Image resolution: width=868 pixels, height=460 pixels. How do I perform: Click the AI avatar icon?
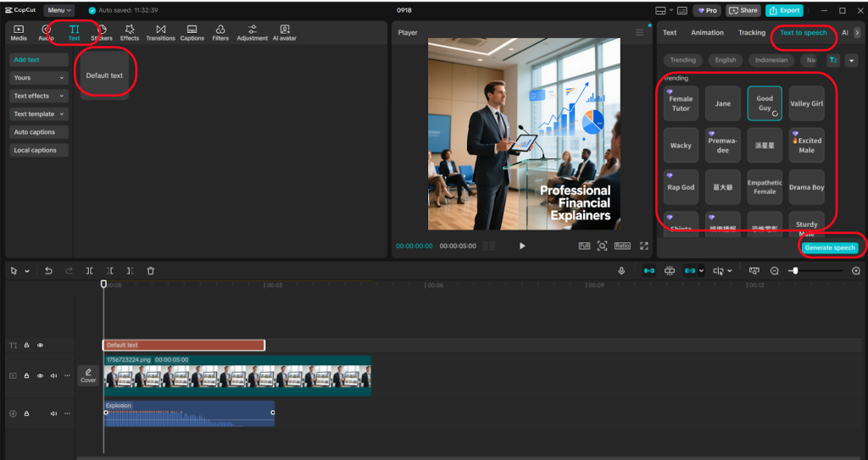[x=285, y=32]
